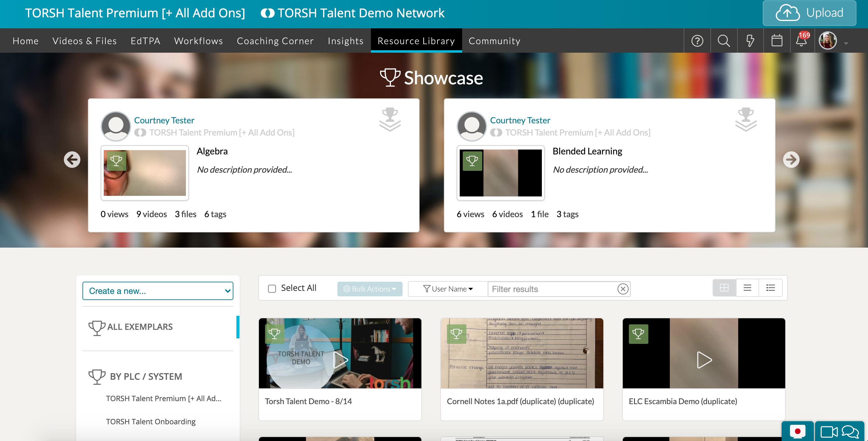Open the Workflows menu item
Screen dimensions: 868x441
point(198,41)
